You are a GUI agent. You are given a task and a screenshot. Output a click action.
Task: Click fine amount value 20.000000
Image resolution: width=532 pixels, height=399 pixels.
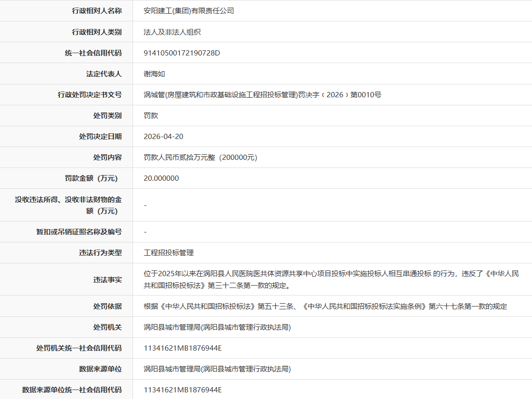pos(161,178)
